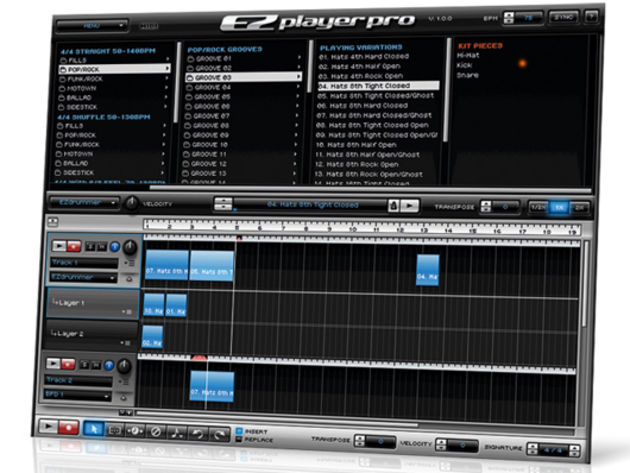Set the tempo multiplier to 1/2x
This screenshot has height=473, width=630.
(538, 207)
